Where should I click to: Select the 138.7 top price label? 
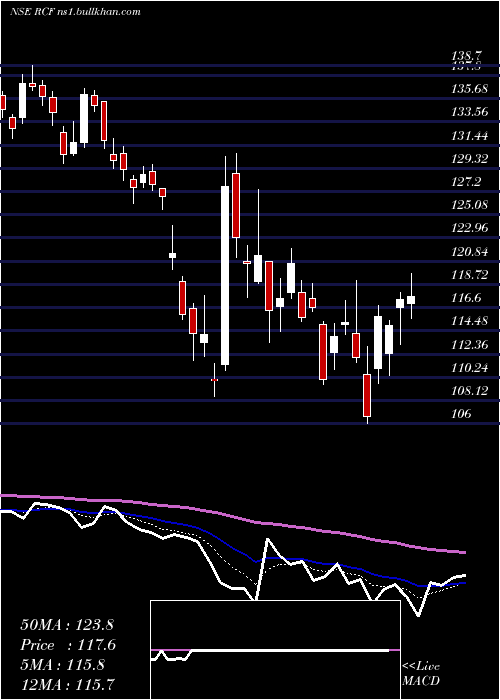pos(467,56)
